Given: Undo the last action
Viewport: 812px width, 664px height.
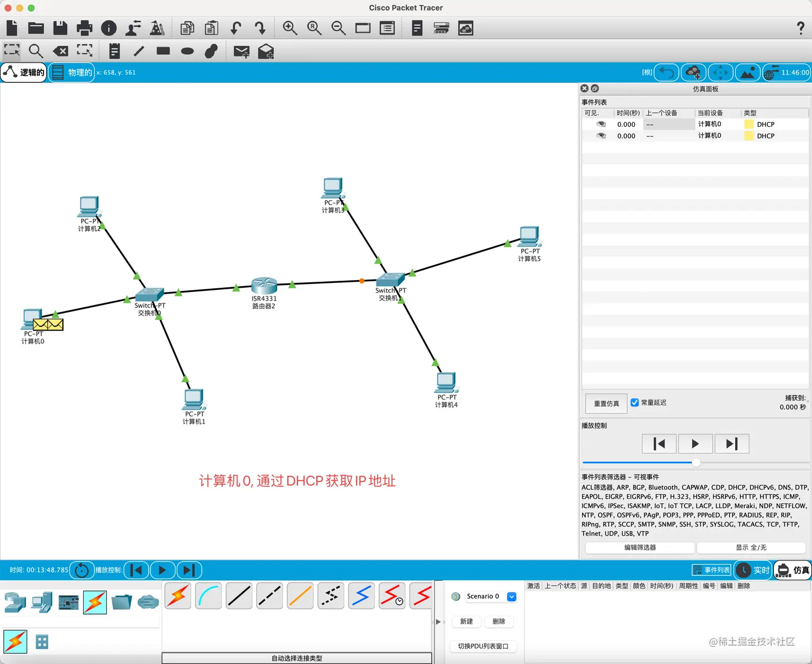Looking at the screenshot, I should [236, 28].
